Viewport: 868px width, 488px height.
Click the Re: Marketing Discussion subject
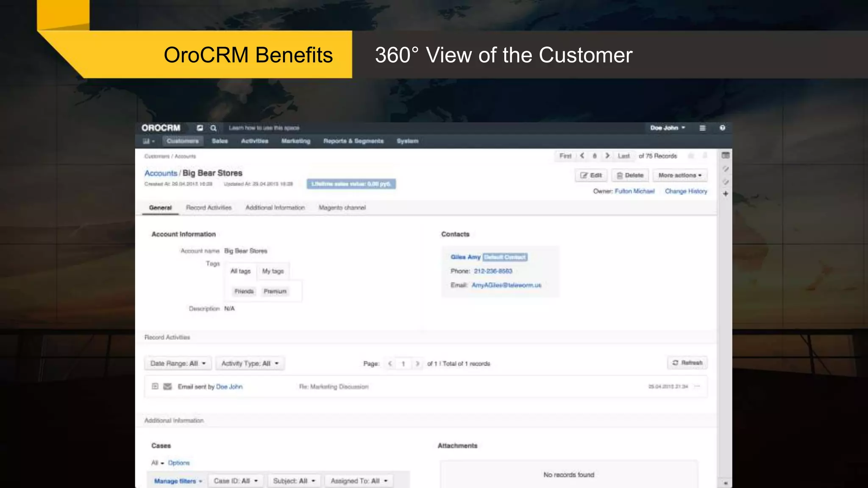pyautogui.click(x=334, y=387)
